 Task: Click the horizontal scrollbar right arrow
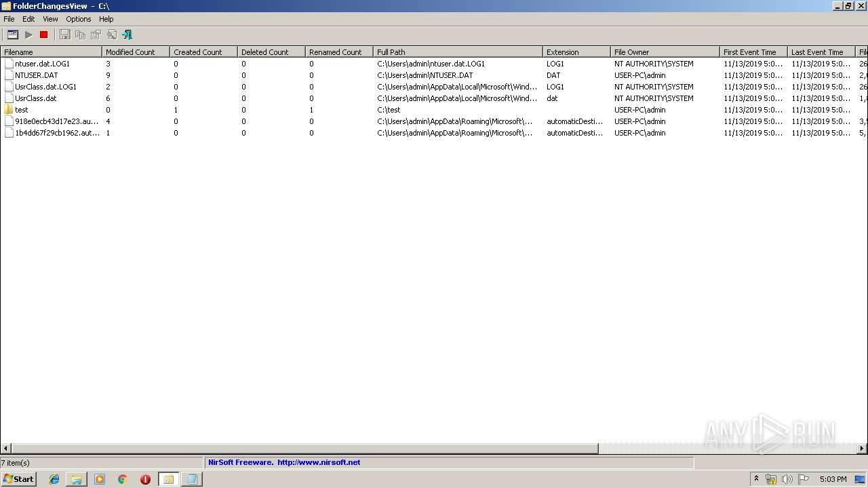pos(862,448)
